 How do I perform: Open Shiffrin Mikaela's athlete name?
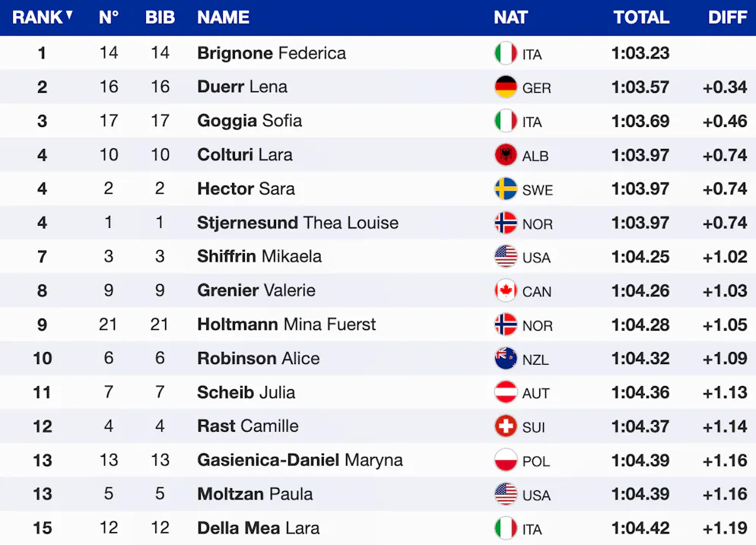point(259,257)
